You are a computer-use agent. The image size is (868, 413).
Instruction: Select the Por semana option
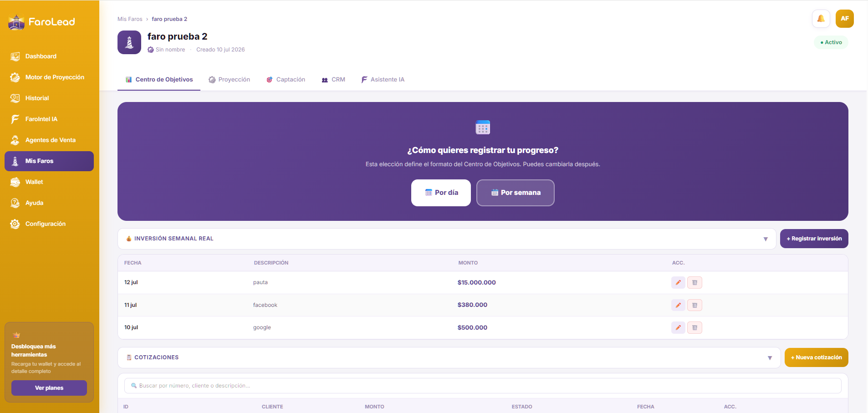tap(516, 193)
